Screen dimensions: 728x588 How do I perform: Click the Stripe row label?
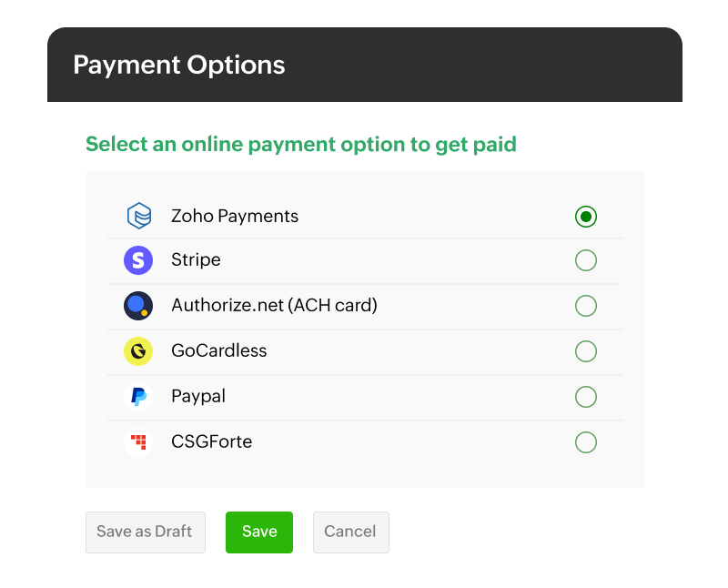click(x=196, y=260)
